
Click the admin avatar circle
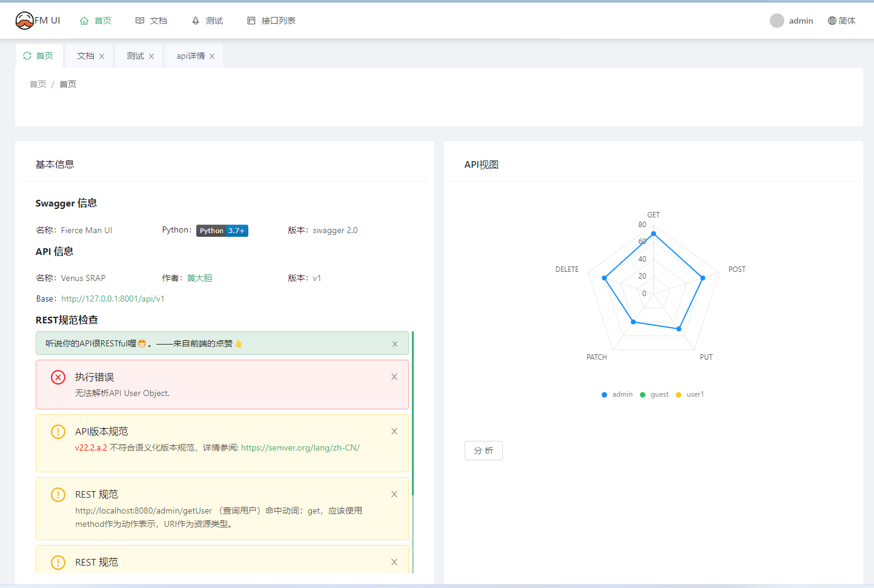[x=777, y=21]
